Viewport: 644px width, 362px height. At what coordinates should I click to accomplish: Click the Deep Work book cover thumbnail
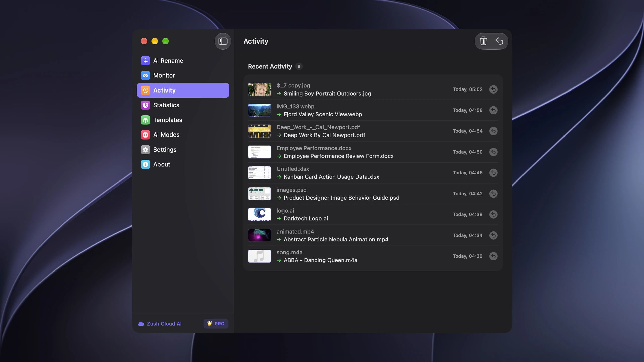[259, 131]
